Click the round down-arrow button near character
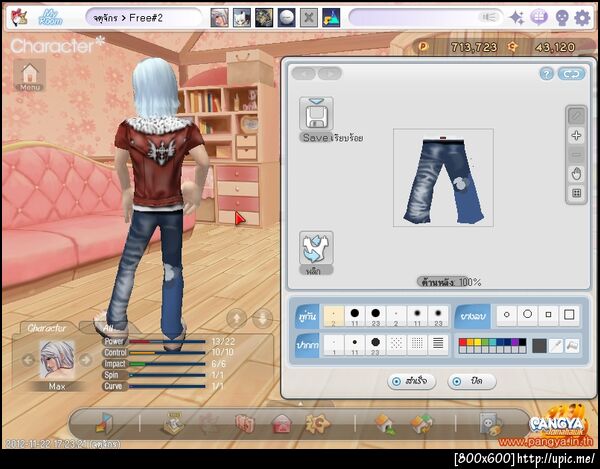 [263, 318]
